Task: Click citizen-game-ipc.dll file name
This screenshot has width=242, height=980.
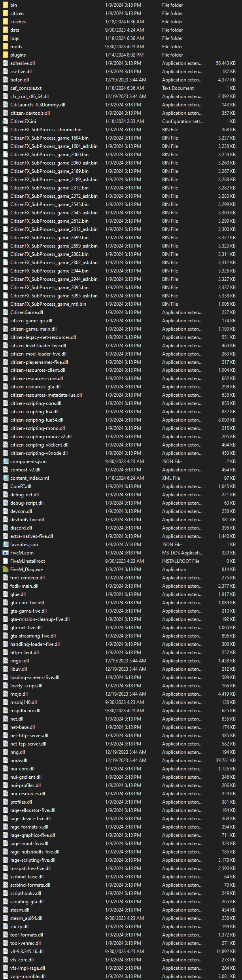Action: click(31, 320)
